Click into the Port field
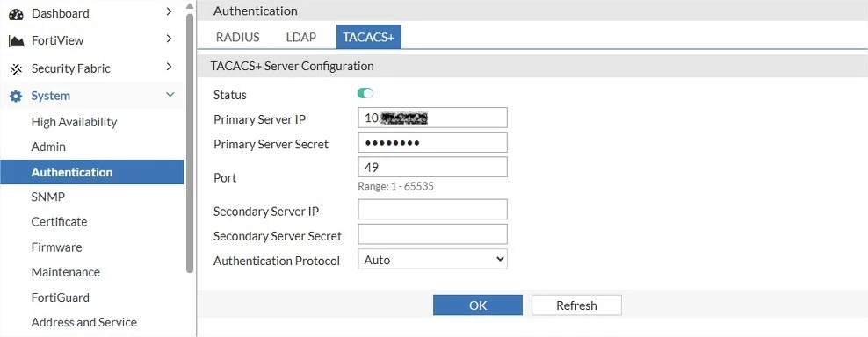The height and width of the screenshot is (337, 868). tap(433, 167)
